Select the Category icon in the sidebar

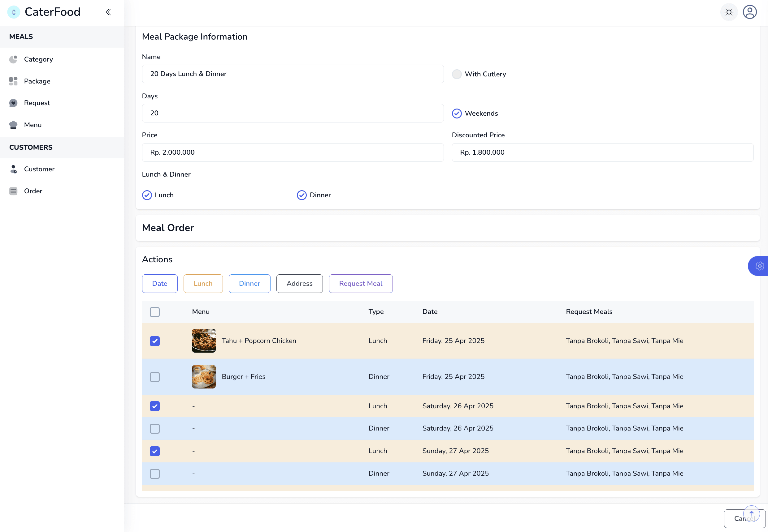click(x=13, y=59)
